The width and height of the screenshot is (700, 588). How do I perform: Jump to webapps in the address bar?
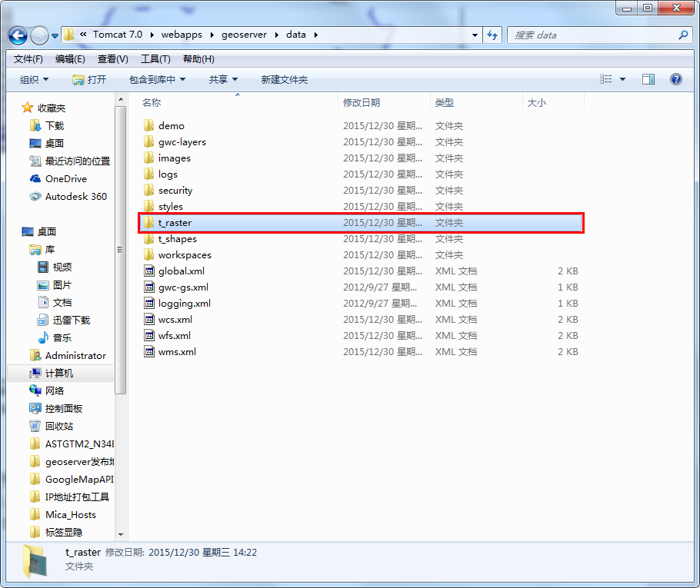pos(182,35)
